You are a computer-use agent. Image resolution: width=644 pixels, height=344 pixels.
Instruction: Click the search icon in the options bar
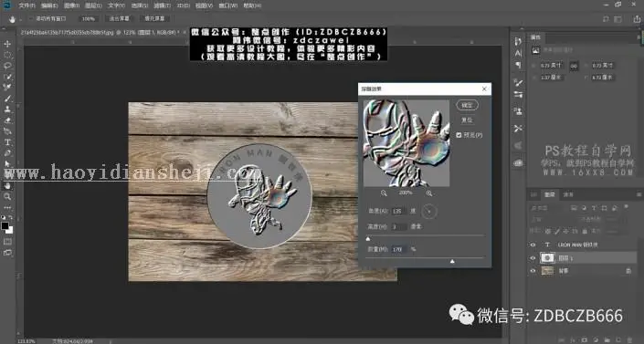click(x=606, y=19)
